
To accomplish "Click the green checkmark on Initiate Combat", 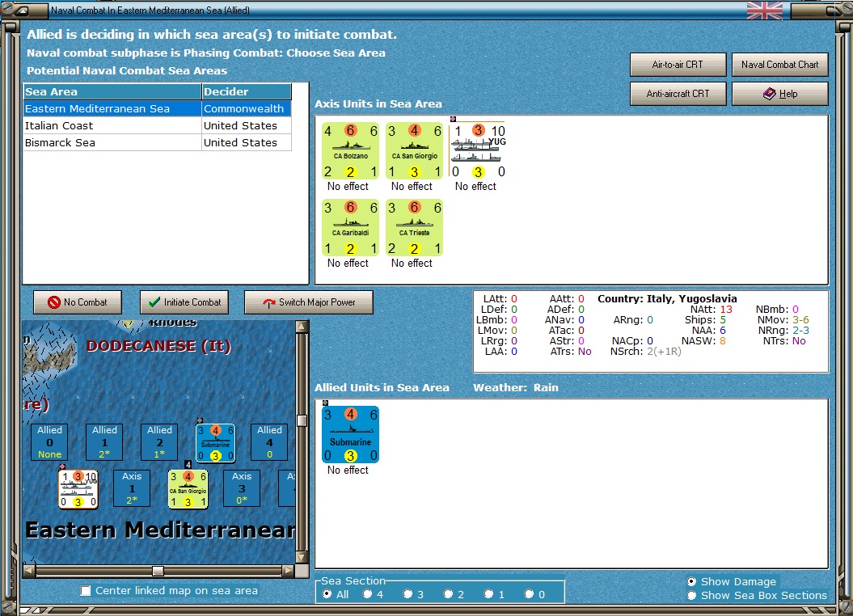I will pyautogui.click(x=154, y=302).
